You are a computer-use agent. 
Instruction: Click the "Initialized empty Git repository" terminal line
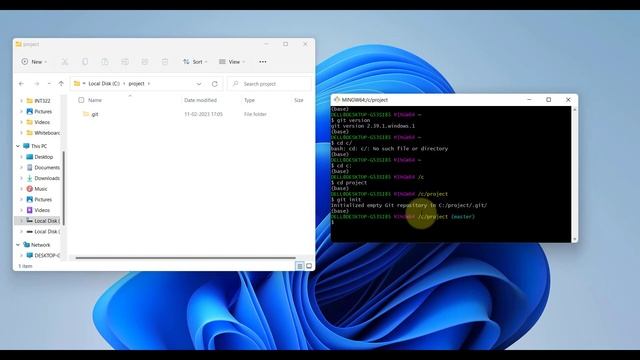[409, 205]
